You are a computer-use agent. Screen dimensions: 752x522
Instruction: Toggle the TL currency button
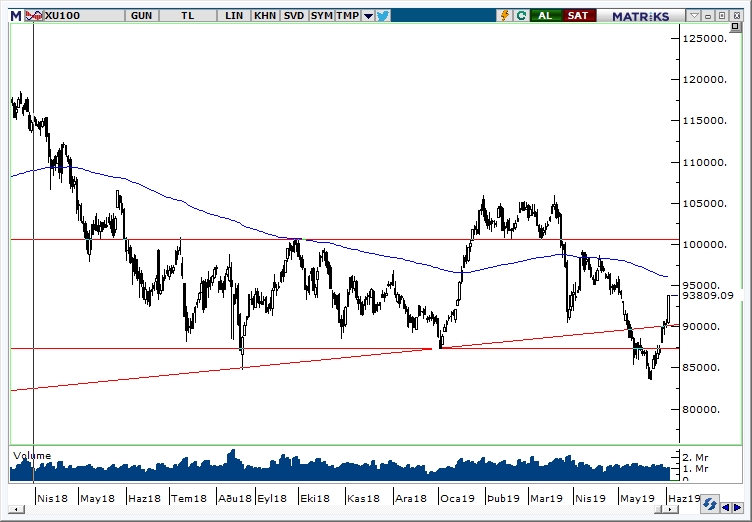pos(188,16)
